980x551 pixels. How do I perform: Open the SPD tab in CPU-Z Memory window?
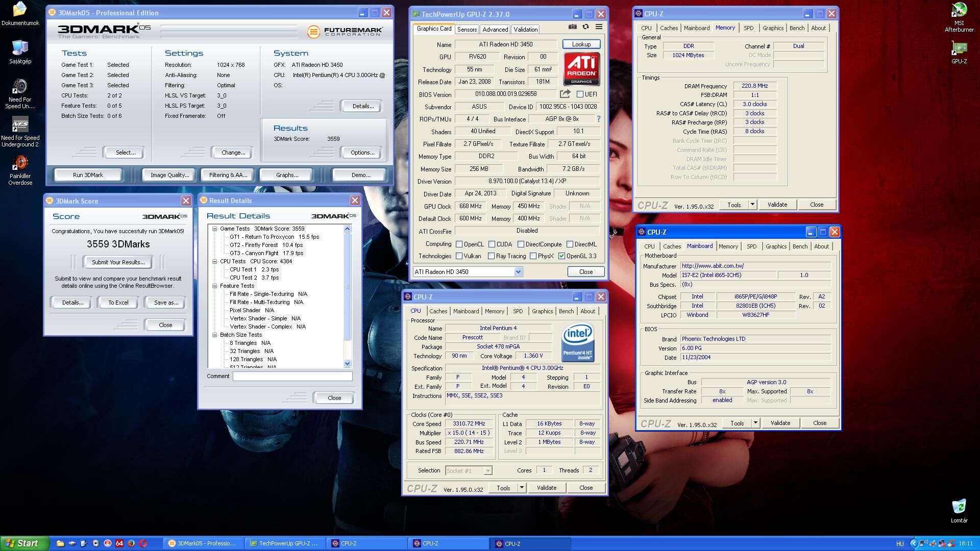(x=748, y=28)
